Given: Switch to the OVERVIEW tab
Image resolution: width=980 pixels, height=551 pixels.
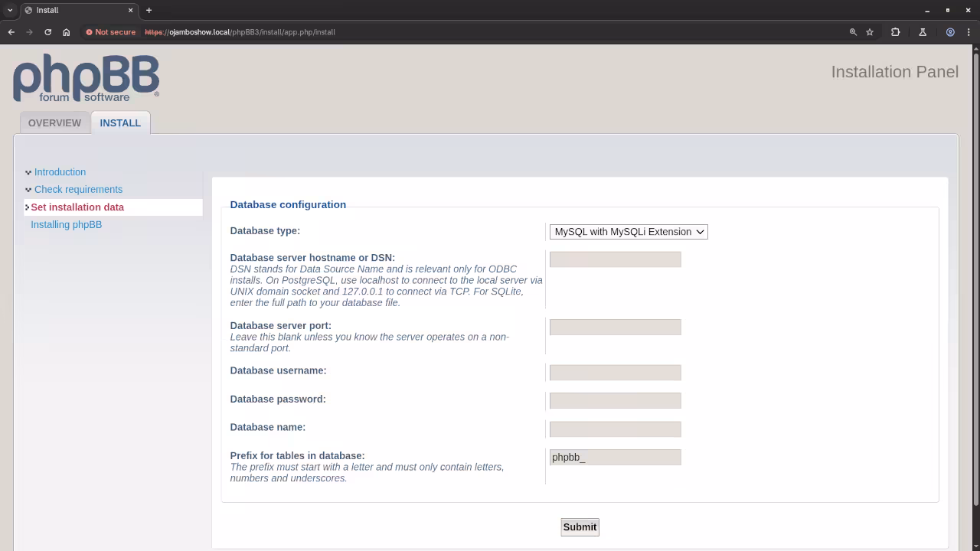Looking at the screenshot, I should (x=54, y=122).
